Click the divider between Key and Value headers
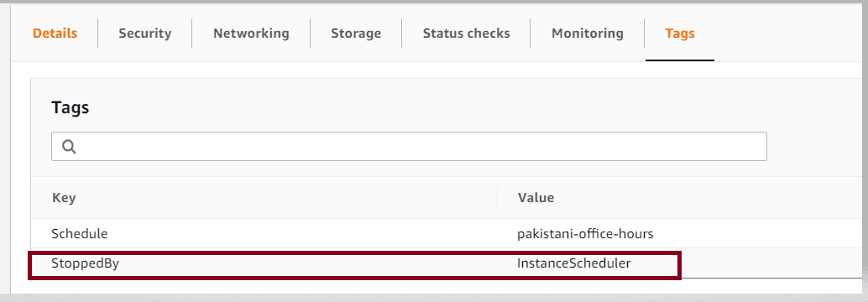The image size is (868, 302). (x=497, y=197)
